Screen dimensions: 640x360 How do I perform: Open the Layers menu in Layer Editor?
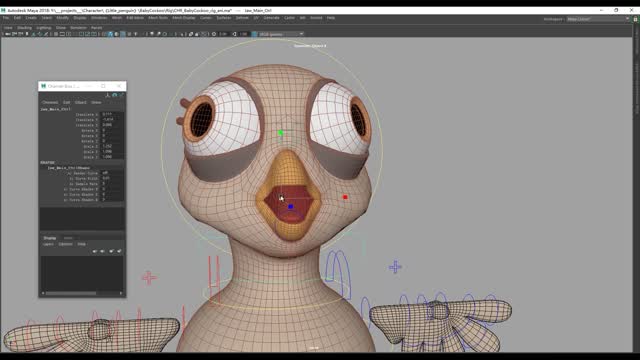click(48, 244)
